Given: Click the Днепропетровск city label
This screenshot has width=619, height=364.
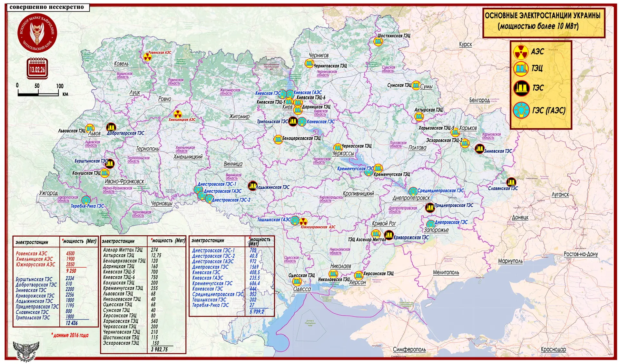Looking at the screenshot, I should point(411,198).
